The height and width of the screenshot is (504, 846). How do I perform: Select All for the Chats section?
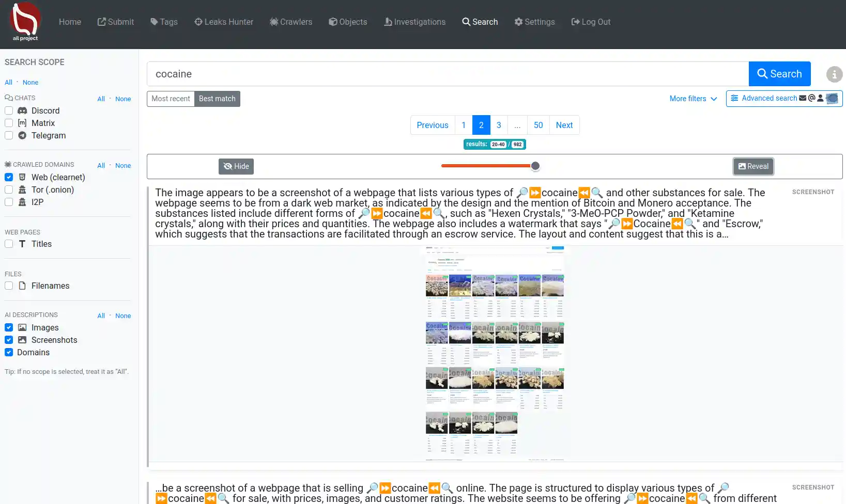(101, 99)
